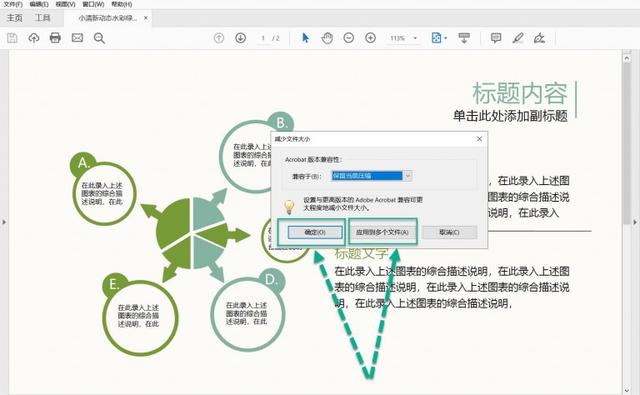Screen dimensions: 640x395
Task: Click the 单击此处添加副标题 subtitle text
Action: 510,116
